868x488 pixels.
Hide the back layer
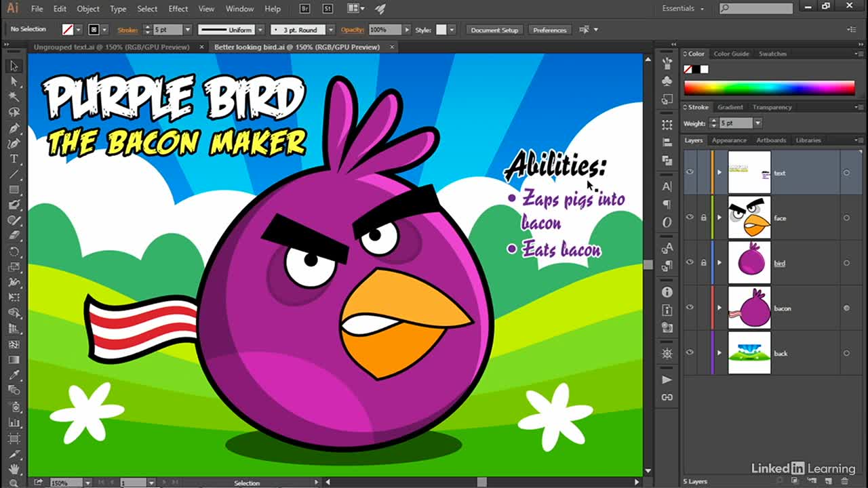coord(690,352)
